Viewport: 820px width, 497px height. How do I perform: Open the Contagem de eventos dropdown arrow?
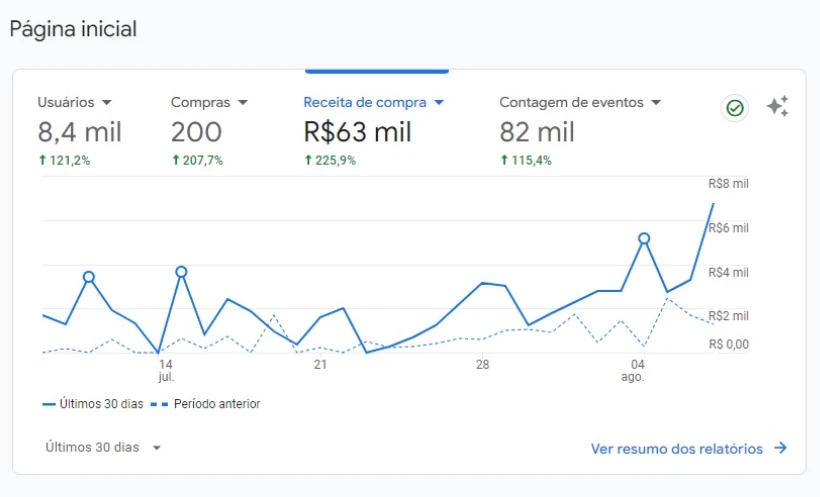tap(656, 103)
